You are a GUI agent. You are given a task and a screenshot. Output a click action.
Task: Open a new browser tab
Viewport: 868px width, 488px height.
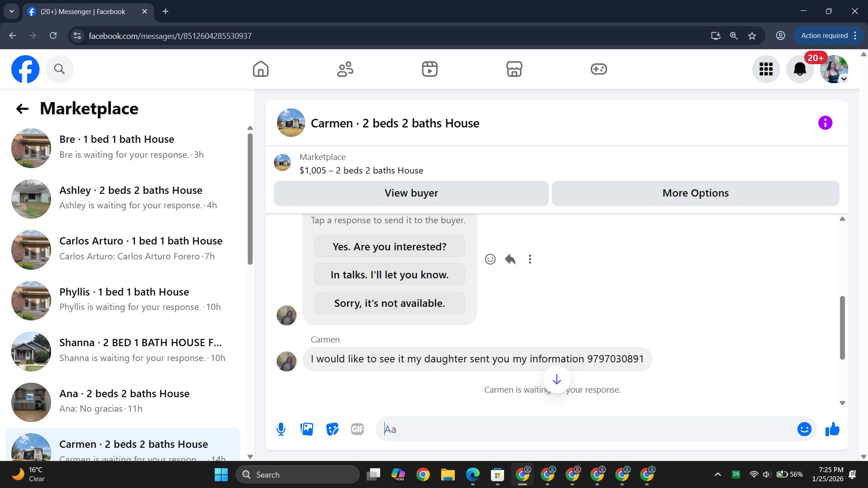[x=165, y=12]
